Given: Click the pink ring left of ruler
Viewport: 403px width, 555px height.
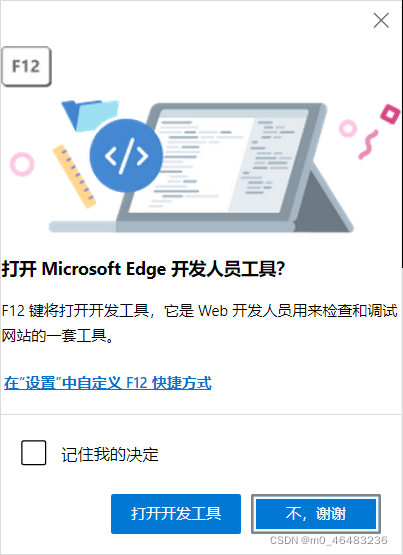Looking at the screenshot, I should coord(22,164).
